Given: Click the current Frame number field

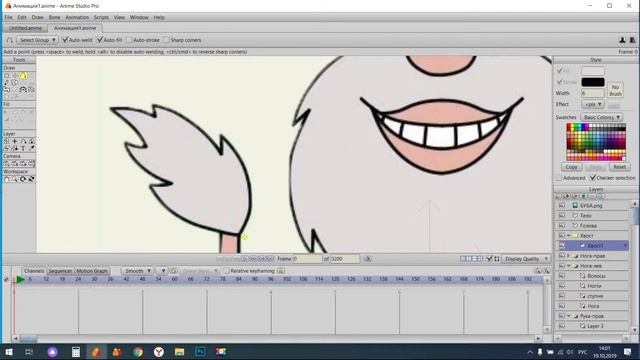Looking at the screenshot, I should click(x=307, y=259).
